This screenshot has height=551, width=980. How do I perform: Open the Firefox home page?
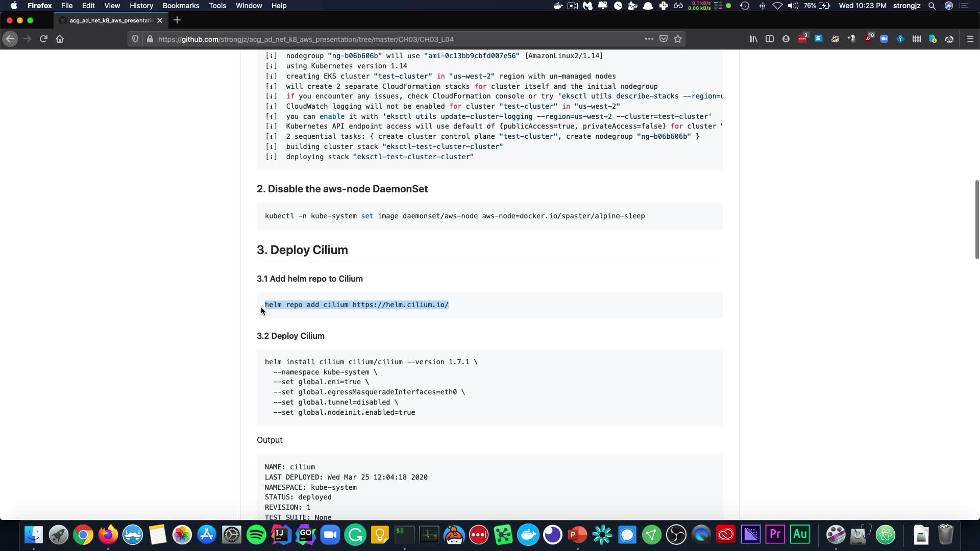tap(60, 39)
